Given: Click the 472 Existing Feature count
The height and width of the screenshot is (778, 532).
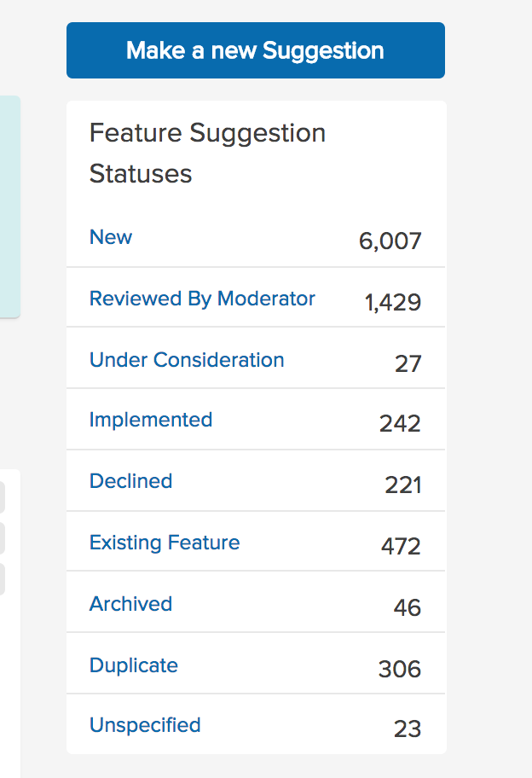Looking at the screenshot, I should pyautogui.click(x=401, y=546).
